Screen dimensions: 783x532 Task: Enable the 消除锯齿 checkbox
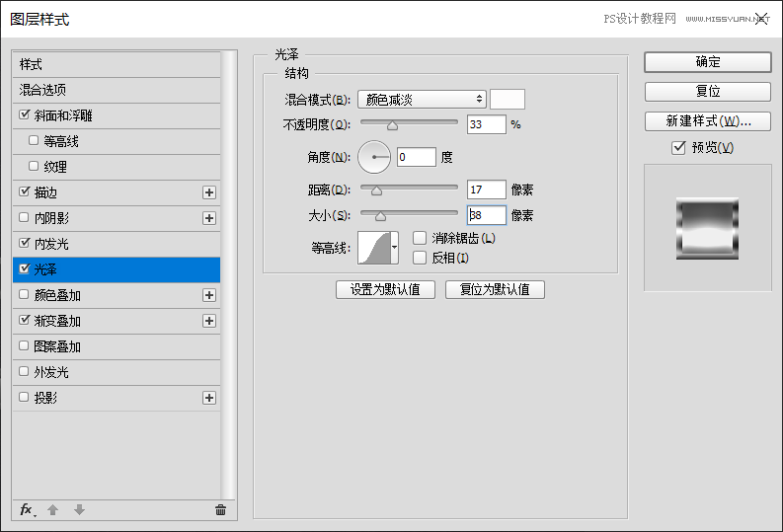420,238
